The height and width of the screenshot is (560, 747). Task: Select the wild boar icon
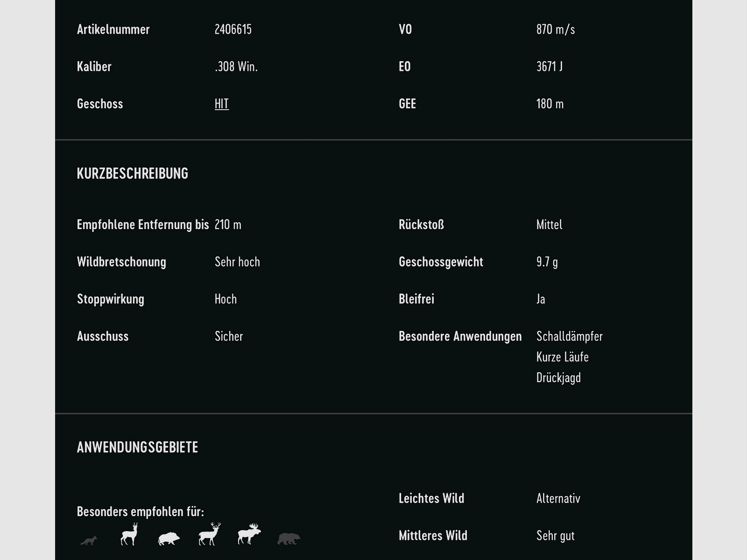tap(169, 539)
